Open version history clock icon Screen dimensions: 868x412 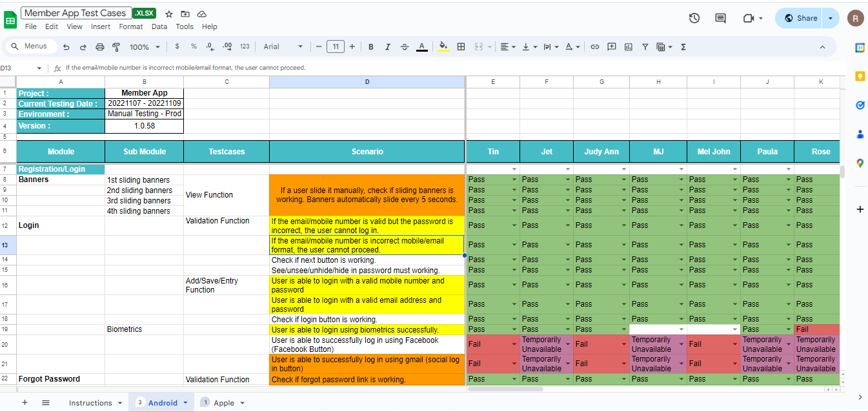pyautogui.click(x=694, y=18)
